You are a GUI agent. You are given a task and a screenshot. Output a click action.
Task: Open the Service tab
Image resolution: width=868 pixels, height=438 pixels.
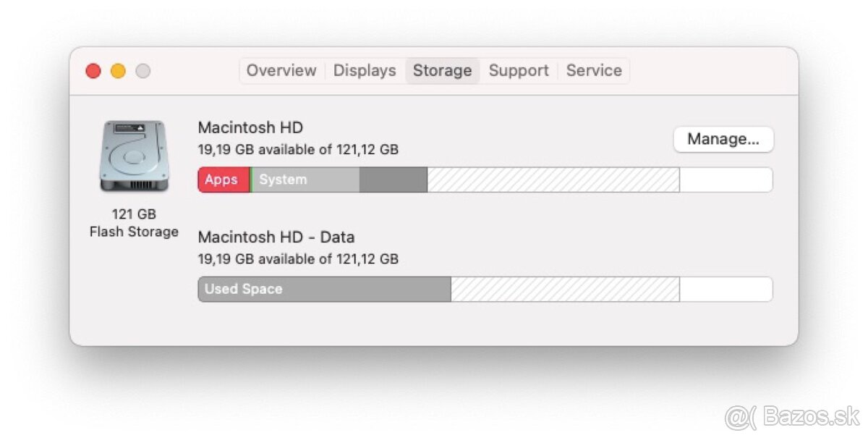click(594, 70)
